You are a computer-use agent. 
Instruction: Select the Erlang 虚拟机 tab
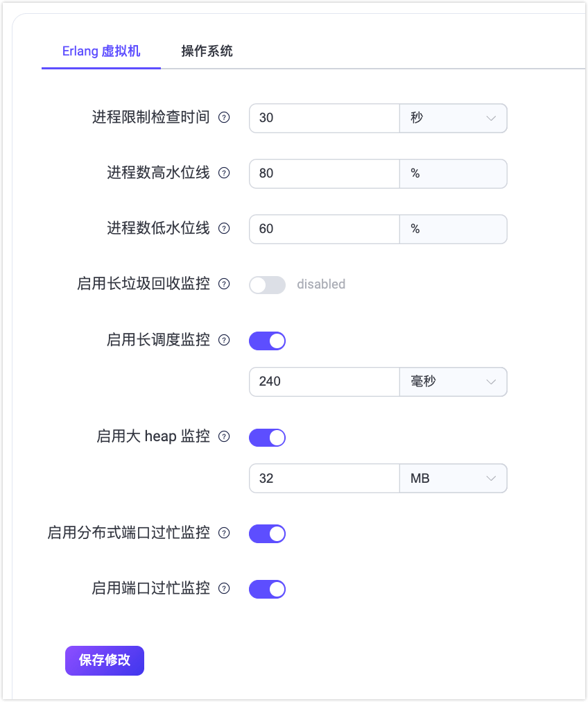click(x=101, y=51)
